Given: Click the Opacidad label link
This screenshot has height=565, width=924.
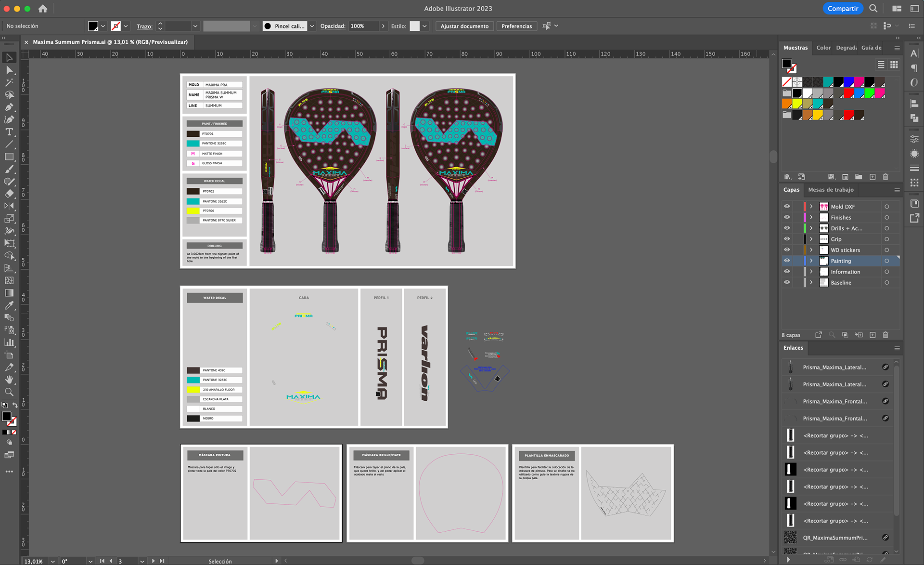Looking at the screenshot, I should [x=333, y=26].
